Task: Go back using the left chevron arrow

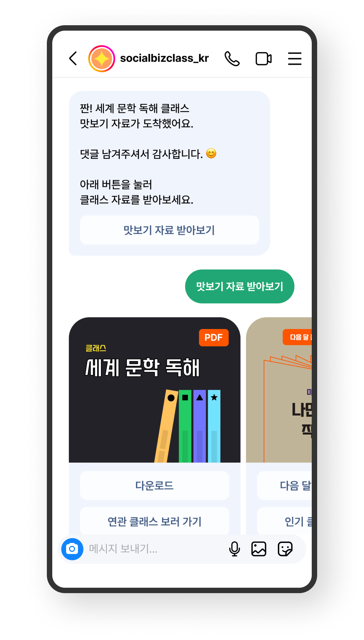Action: coord(73,58)
